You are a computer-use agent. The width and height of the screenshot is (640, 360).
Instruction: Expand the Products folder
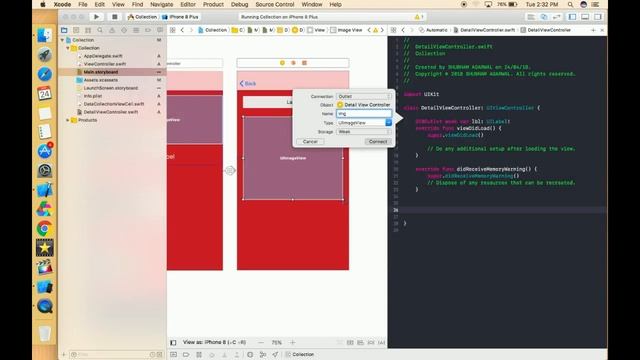click(x=68, y=120)
